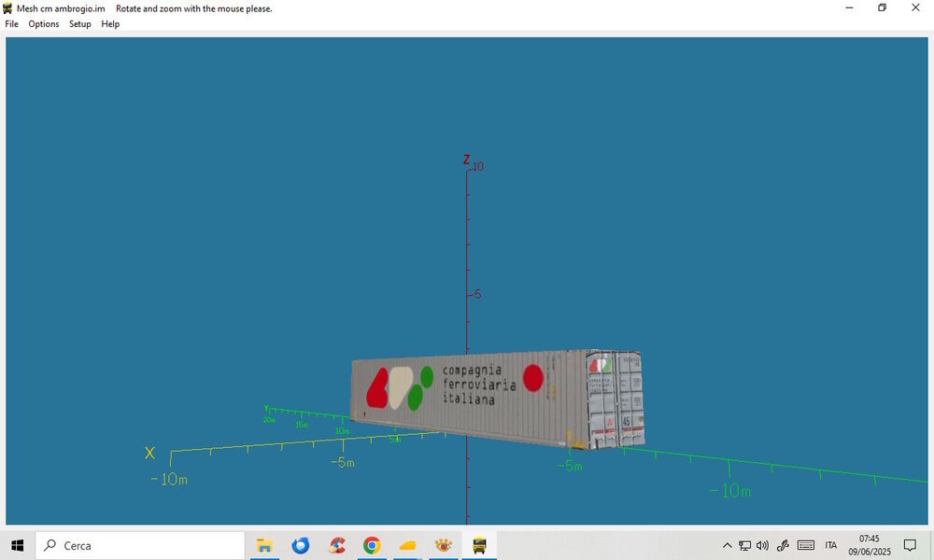Open CCleaner from the taskbar
The width and height of the screenshot is (934, 560).
[336, 545]
